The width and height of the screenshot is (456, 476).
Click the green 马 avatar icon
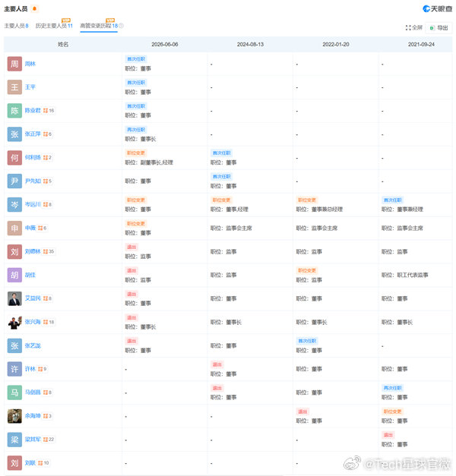tap(14, 392)
